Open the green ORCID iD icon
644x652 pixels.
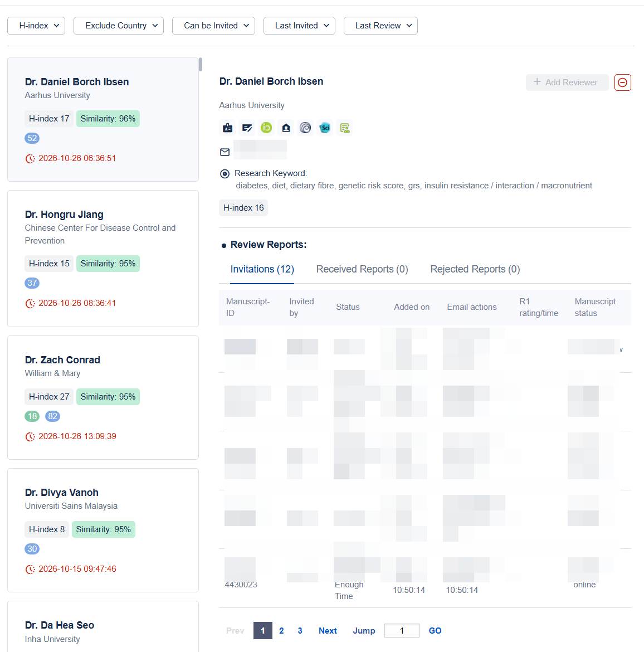pyautogui.click(x=266, y=128)
